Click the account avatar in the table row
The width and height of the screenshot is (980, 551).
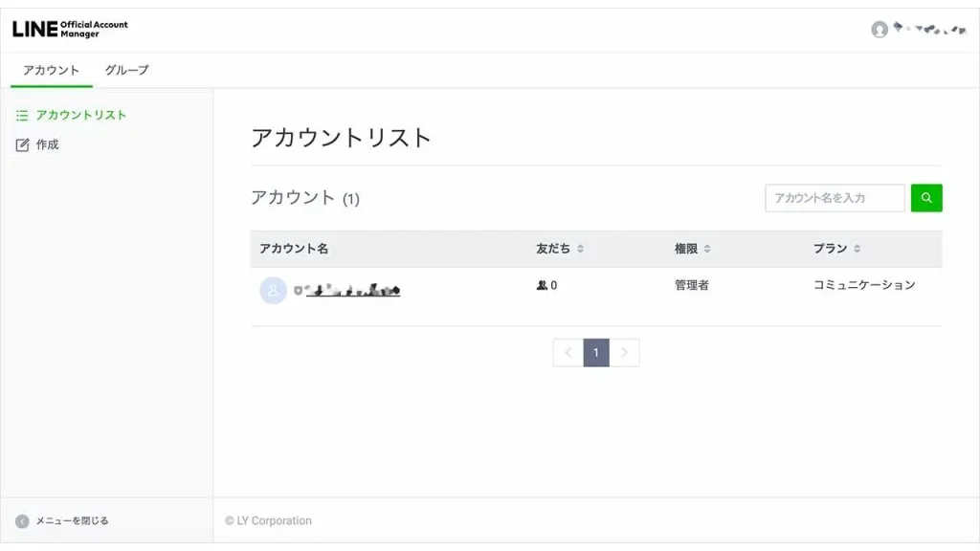[x=273, y=290]
